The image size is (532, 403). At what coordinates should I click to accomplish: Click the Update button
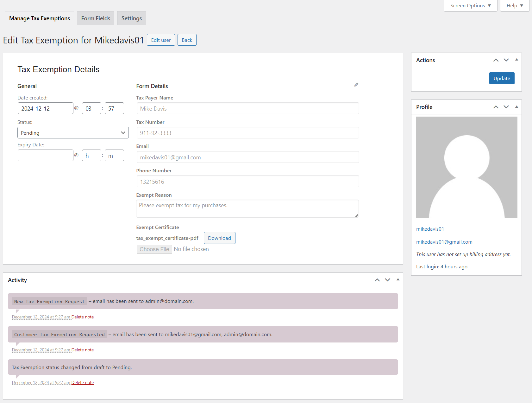(502, 79)
